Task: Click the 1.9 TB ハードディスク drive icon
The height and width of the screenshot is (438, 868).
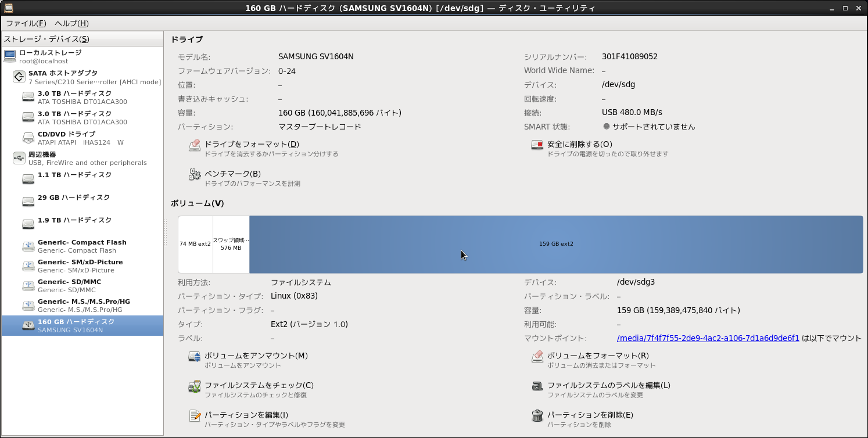Action: pos(28,224)
